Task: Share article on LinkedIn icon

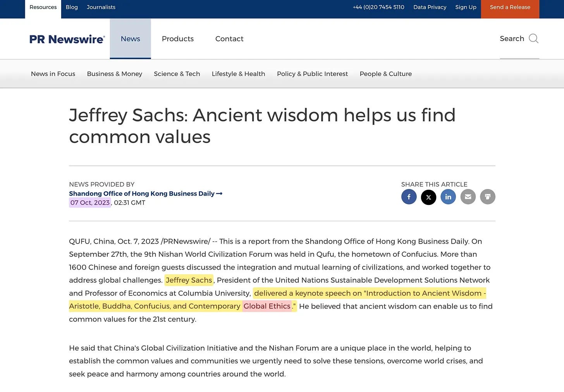Action: click(x=448, y=197)
